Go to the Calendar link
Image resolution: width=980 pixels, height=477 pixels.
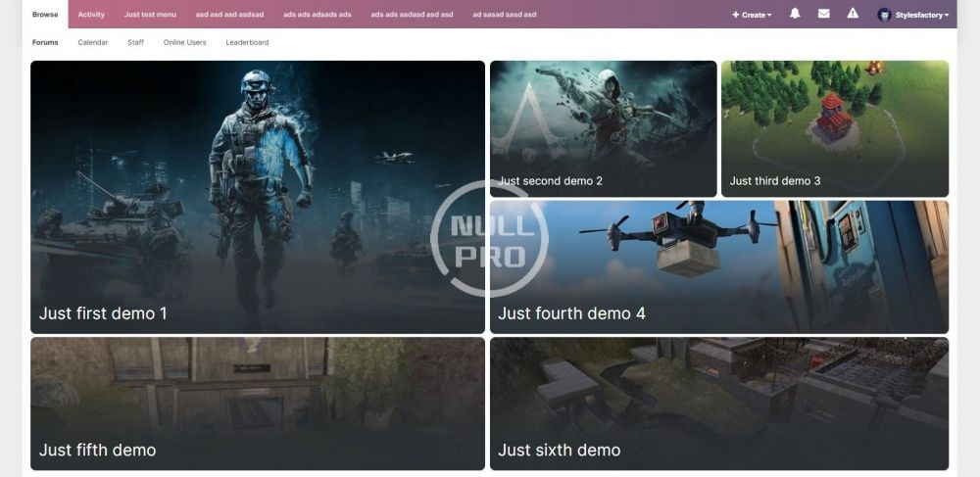[x=93, y=42]
